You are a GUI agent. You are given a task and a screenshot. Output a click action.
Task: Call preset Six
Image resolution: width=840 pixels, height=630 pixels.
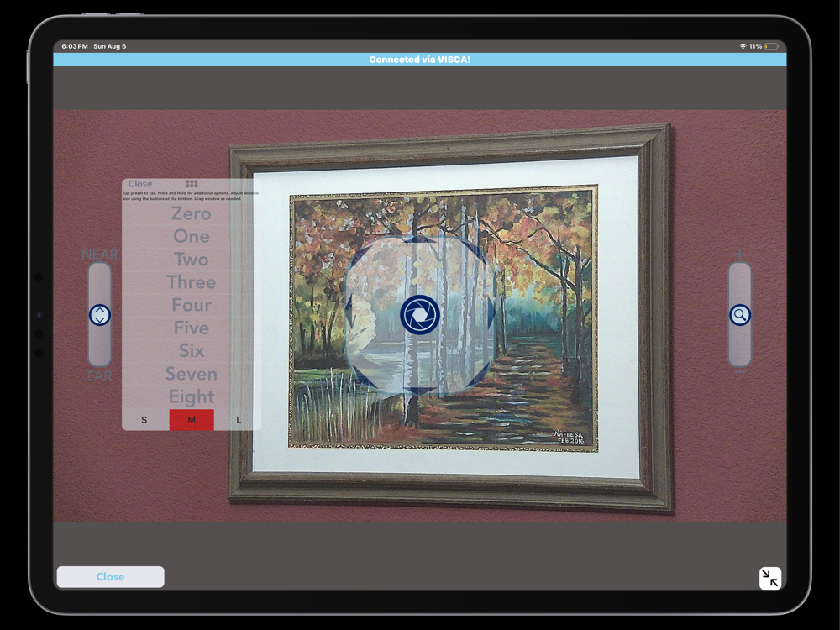click(x=192, y=351)
